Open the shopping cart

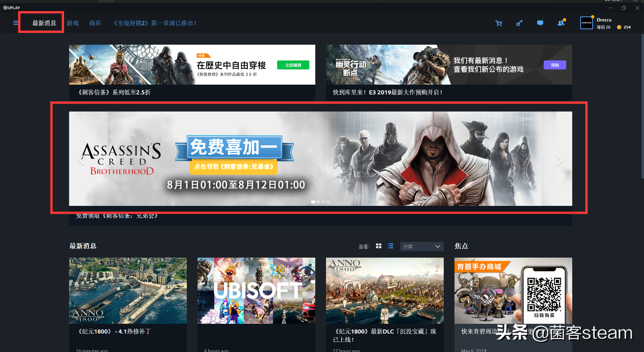click(x=499, y=23)
